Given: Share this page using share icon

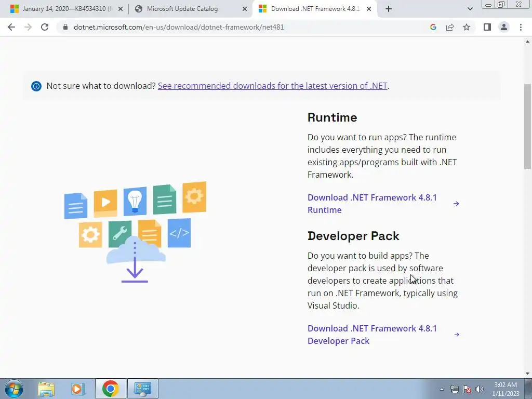Looking at the screenshot, I should coord(450,27).
